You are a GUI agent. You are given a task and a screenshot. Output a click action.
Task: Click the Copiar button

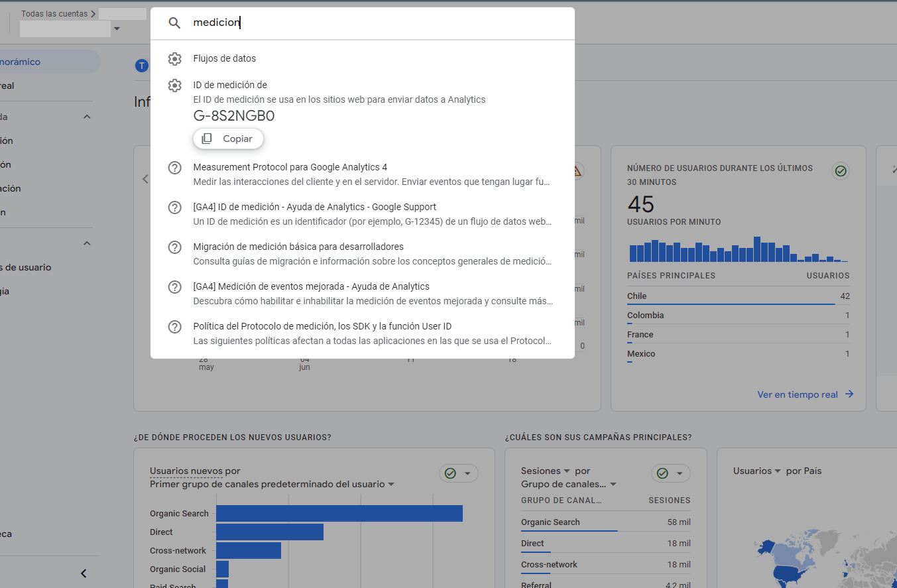228,139
